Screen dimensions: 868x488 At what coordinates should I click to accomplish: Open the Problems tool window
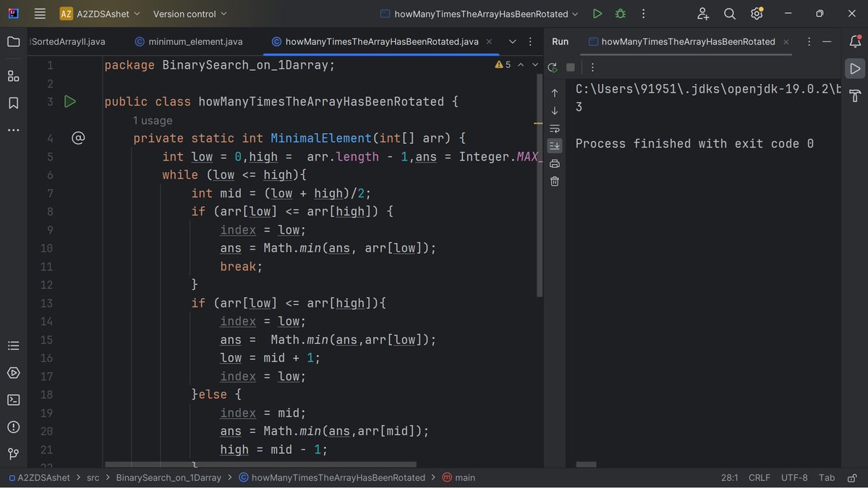(13, 427)
